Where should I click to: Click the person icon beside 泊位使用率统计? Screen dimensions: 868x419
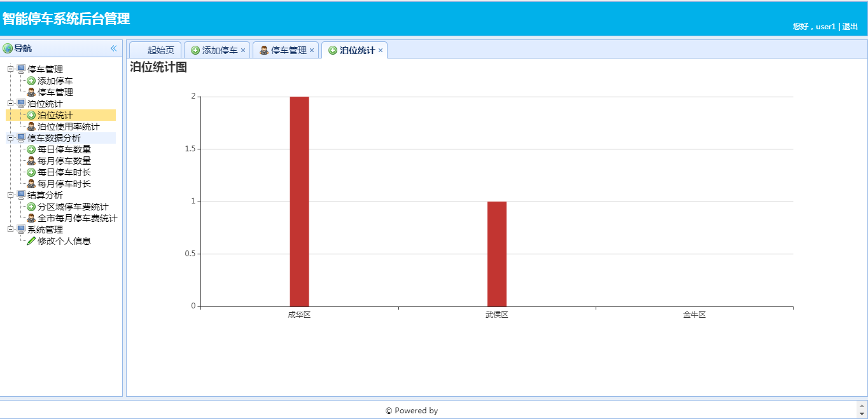pos(31,127)
